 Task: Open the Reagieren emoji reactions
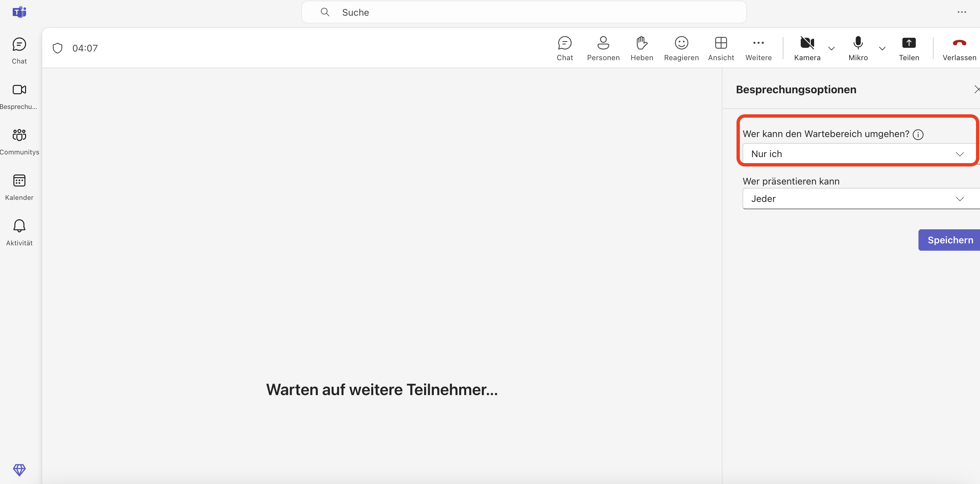tap(681, 48)
